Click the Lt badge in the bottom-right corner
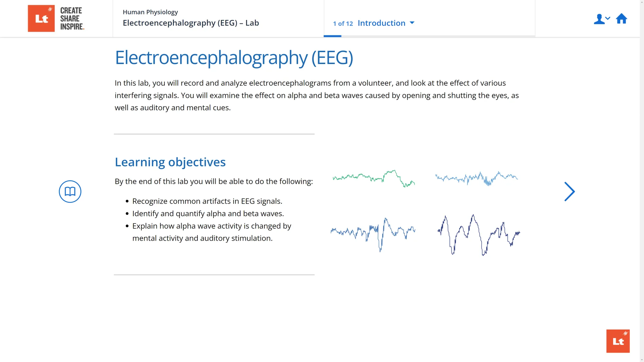The image size is (644, 362). point(618,341)
